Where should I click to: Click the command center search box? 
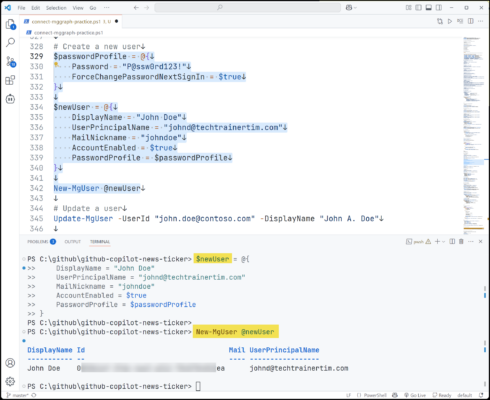click(247, 7)
